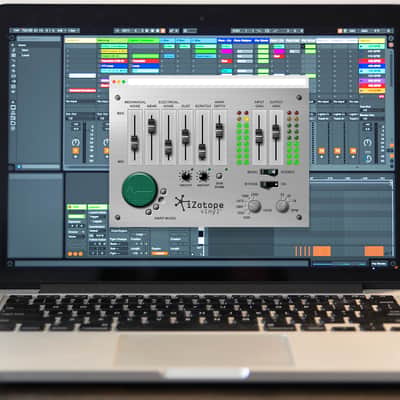Click the Master track pan knob

[x=367, y=143]
